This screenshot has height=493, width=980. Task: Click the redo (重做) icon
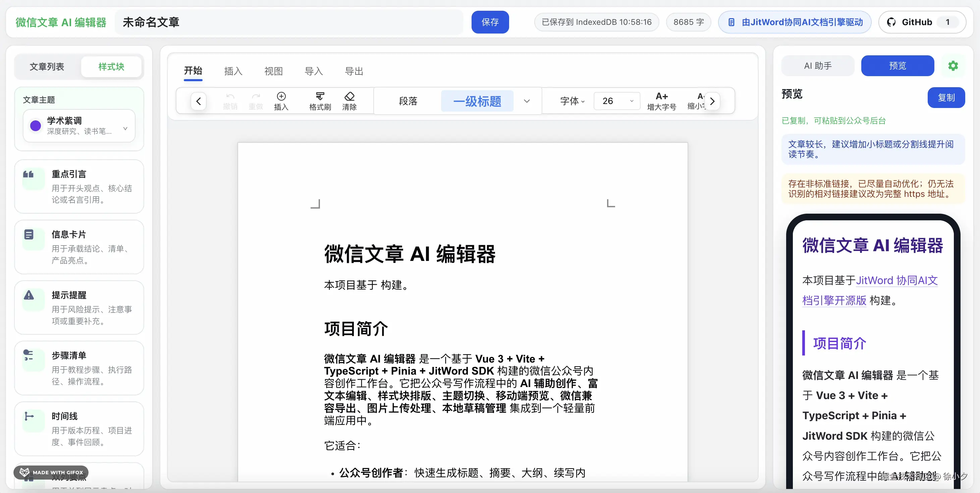pyautogui.click(x=256, y=96)
